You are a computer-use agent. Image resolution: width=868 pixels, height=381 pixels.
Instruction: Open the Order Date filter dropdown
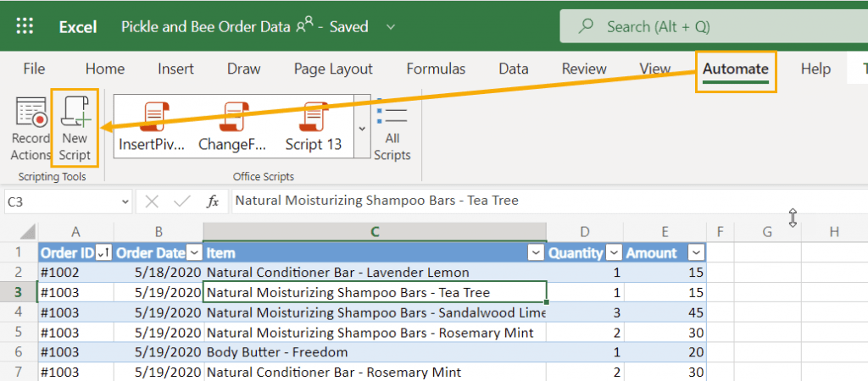tap(195, 252)
